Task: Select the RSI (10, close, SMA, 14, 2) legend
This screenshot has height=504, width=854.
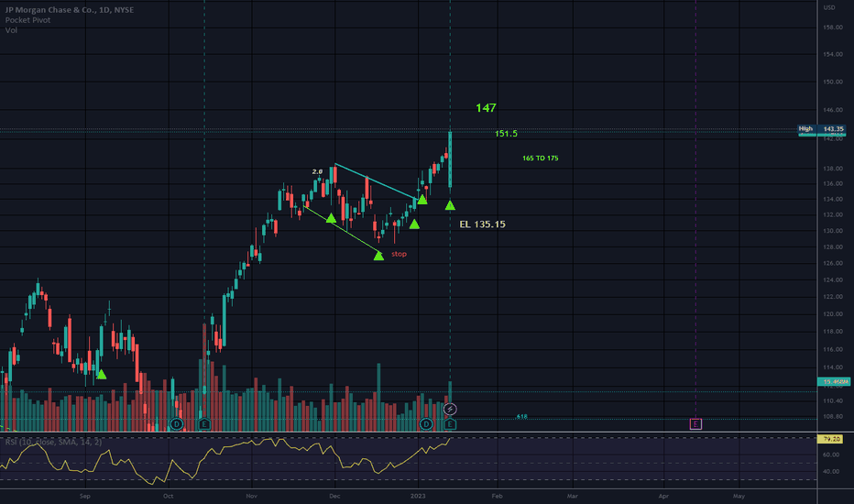Action: point(53,442)
